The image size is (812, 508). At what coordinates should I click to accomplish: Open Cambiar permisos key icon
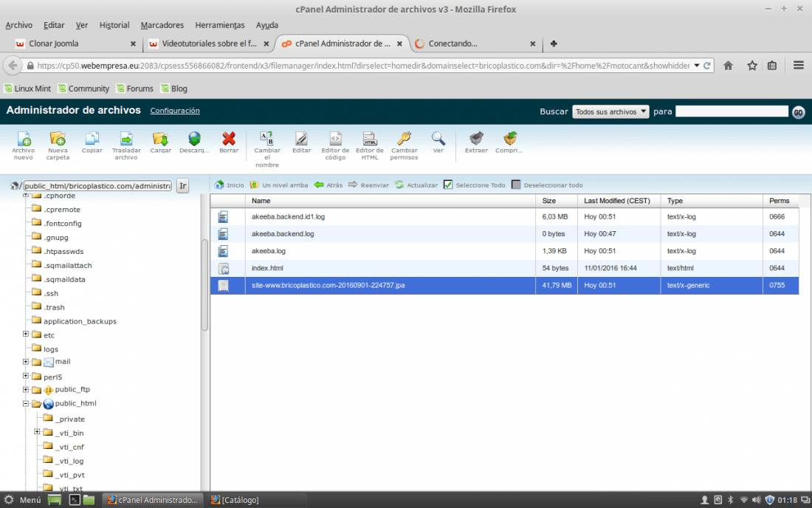point(404,145)
